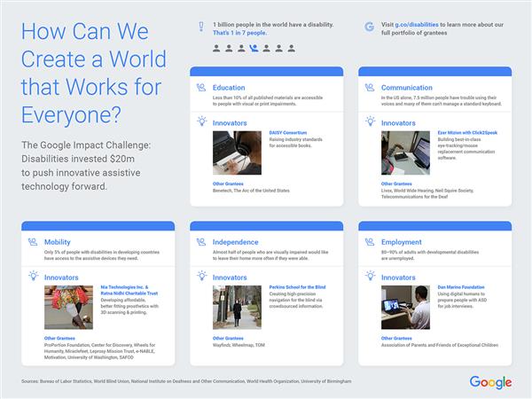The height and width of the screenshot is (399, 532).
Task: Click the Innovators heading in the Employment card
Action: pyautogui.click(x=398, y=278)
